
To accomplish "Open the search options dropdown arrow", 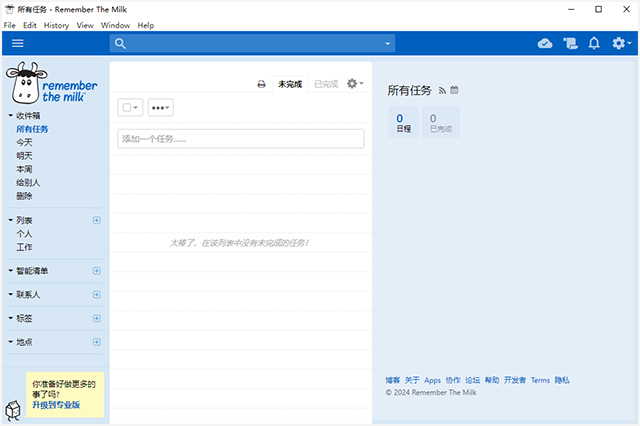I will (387, 44).
